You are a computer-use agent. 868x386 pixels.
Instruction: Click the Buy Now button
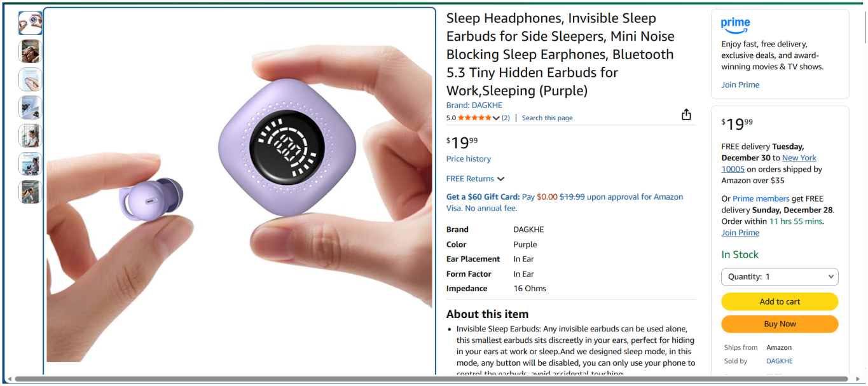[780, 324]
